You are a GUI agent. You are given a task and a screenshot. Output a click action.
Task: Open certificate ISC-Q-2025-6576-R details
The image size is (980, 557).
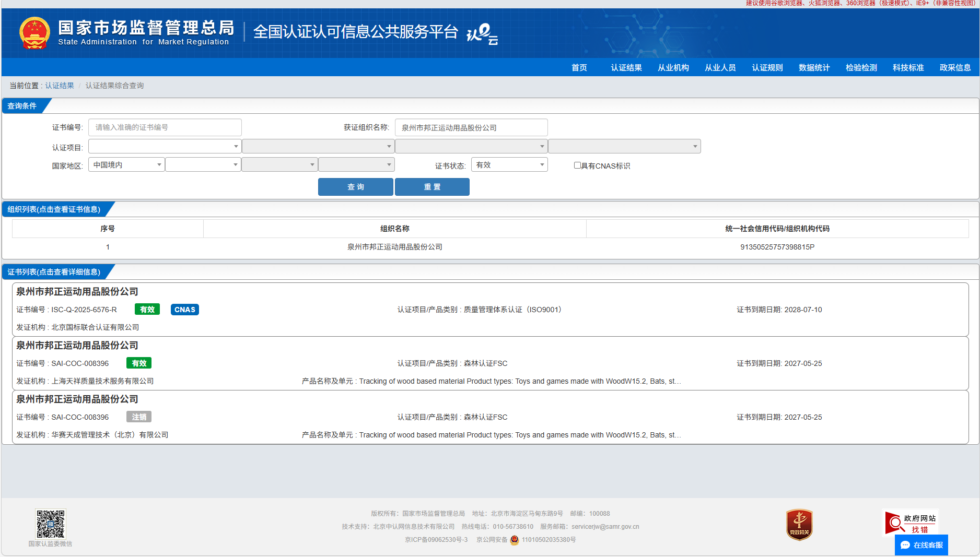click(84, 310)
